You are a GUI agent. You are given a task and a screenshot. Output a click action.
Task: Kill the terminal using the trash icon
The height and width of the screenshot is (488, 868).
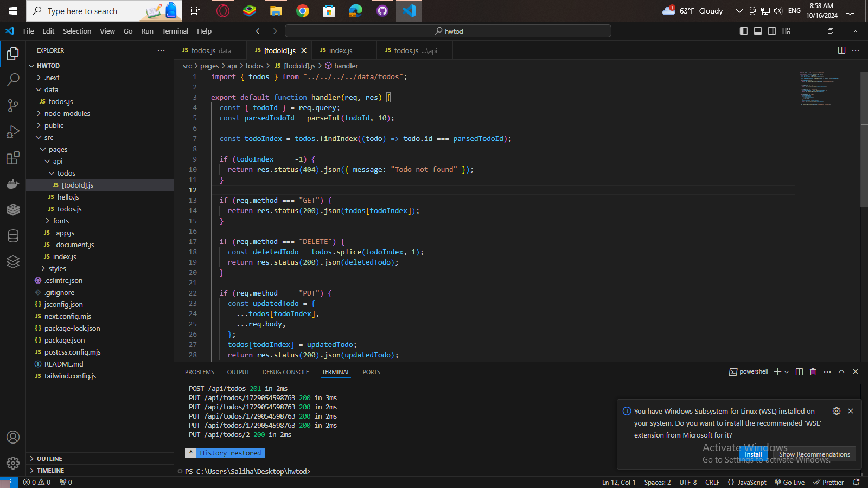pyautogui.click(x=813, y=371)
